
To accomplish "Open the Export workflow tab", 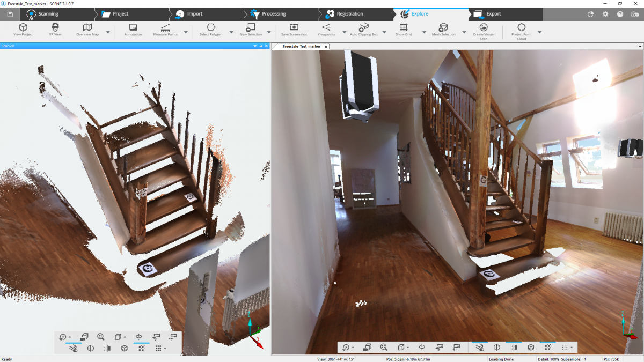I will point(493,14).
